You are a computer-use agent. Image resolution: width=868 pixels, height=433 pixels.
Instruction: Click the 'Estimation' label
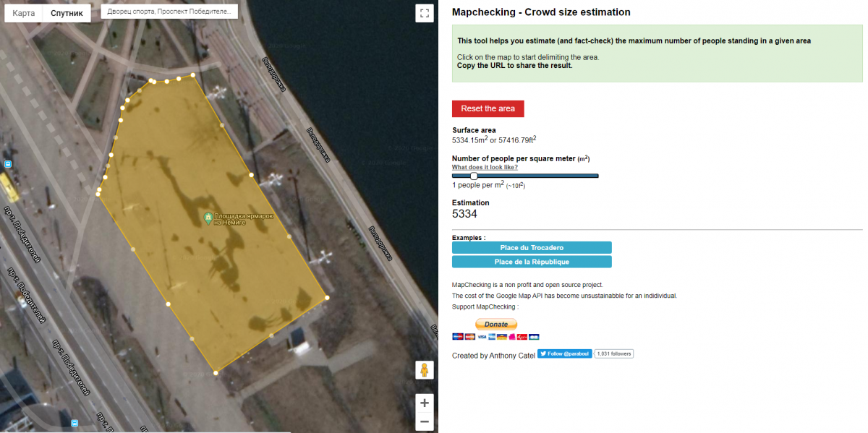pos(471,203)
